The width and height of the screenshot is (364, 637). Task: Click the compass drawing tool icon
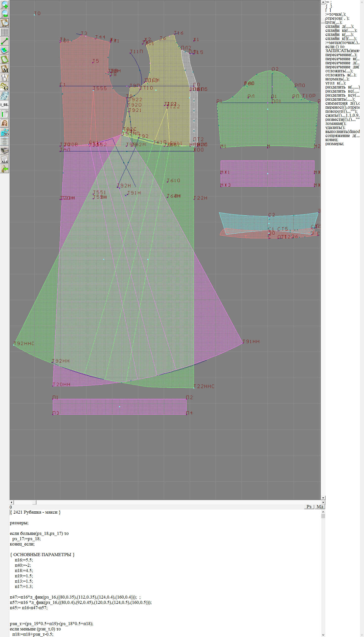(x=5, y=78)
